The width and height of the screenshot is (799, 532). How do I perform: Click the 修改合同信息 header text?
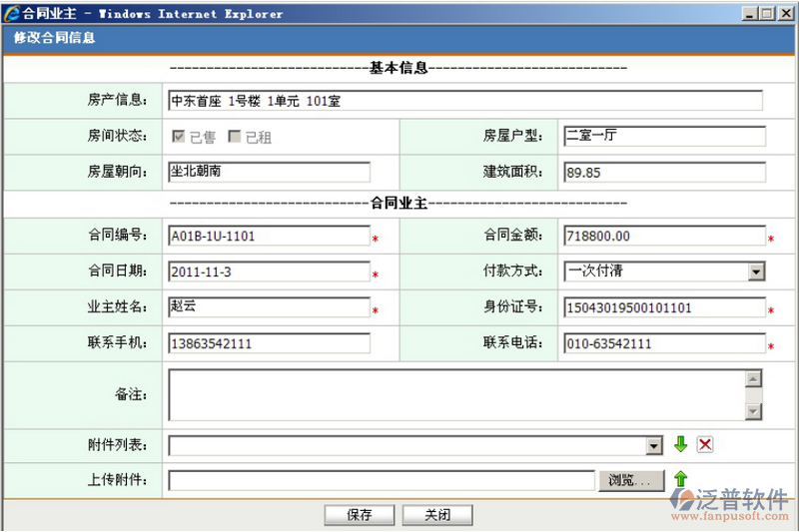[55, 38]
